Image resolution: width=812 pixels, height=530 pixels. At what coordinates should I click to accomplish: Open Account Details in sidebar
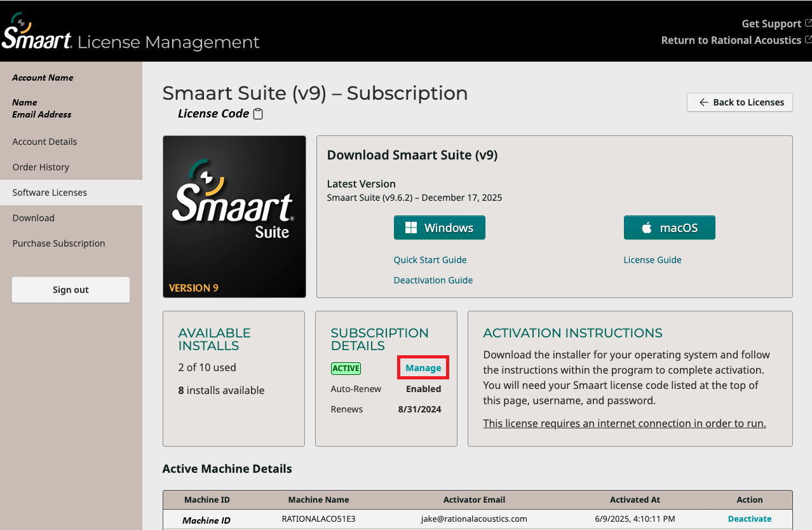[x=44, y=142]
